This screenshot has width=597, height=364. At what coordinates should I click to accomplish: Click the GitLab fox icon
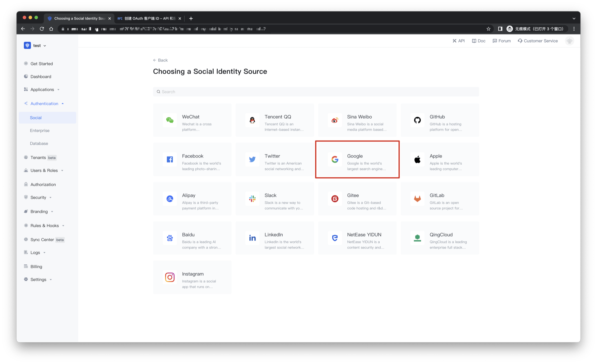[x=417, y=199]
